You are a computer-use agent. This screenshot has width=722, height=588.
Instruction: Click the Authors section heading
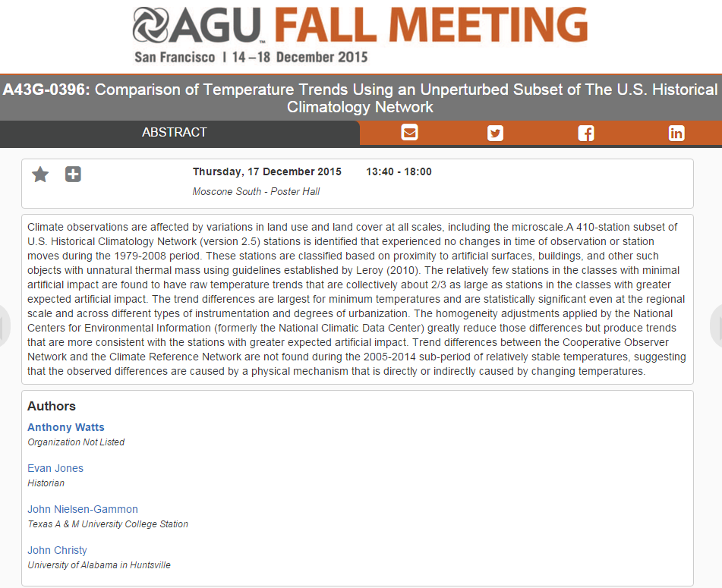click(52, 406)
